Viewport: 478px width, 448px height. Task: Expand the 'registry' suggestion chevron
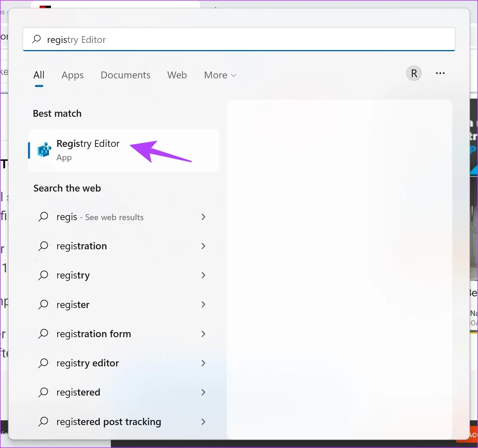203,275
